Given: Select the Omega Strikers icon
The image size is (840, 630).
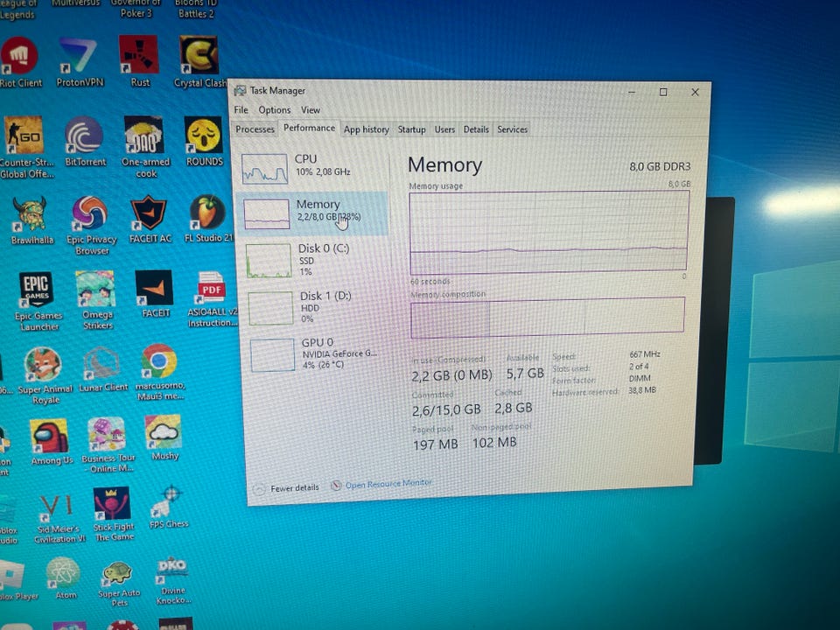Looking at the screenshot, I should coord(96,300).
